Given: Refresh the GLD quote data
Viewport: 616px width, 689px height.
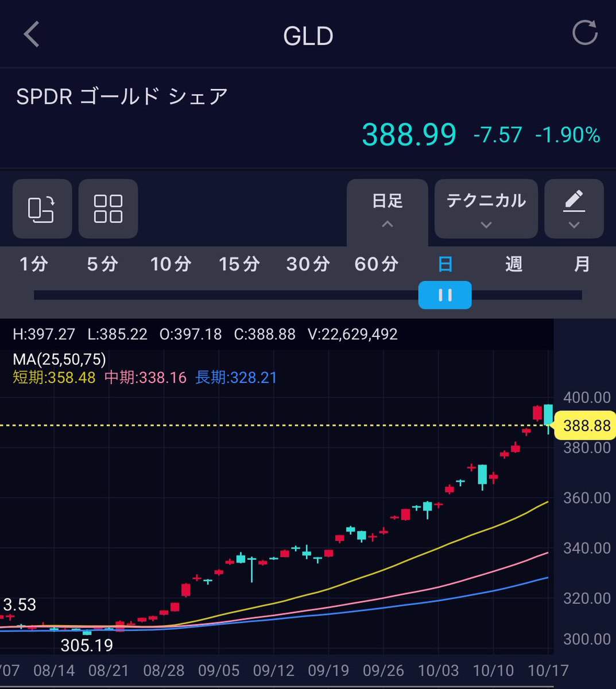Looking at the screenshot, I should [x=585, y=32].
